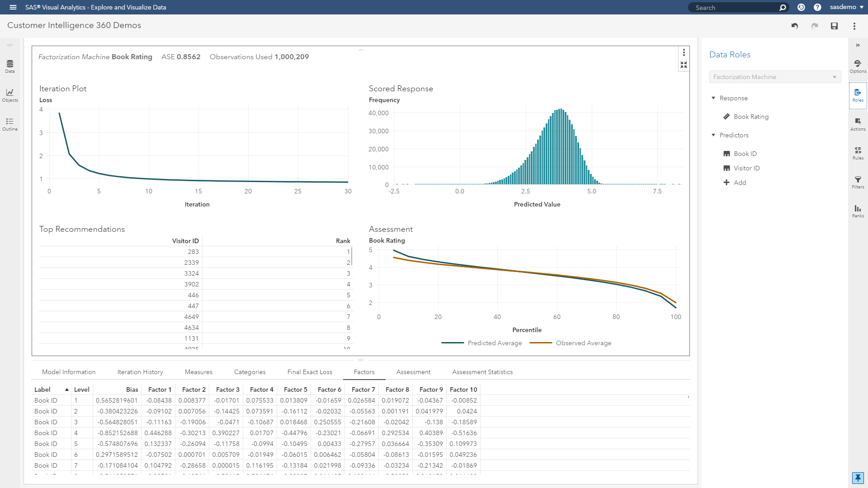Collapse the Predictors role section
868x488 pixels.
[x=713, y=135]
